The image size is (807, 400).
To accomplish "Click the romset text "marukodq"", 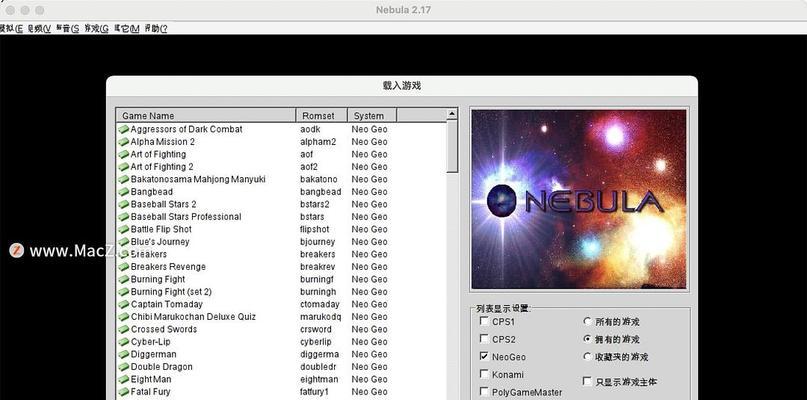I will 321,317.
